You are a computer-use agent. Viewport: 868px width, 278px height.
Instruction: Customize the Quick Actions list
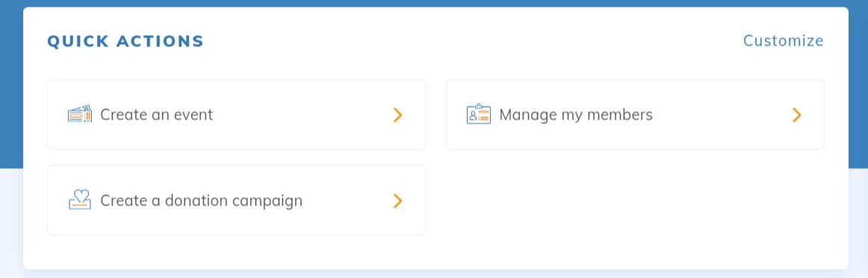tap(783, 41)
